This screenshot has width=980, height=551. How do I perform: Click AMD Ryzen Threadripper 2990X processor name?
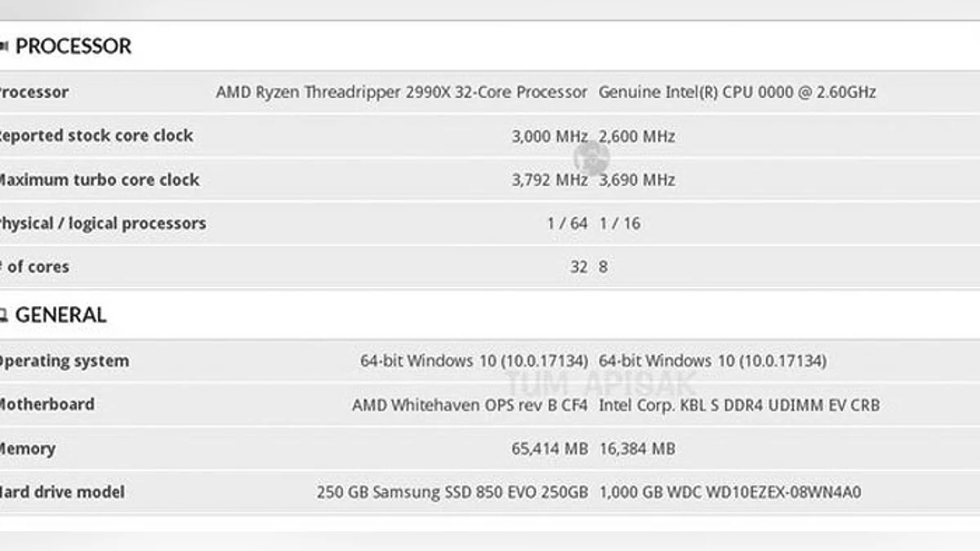(x=401, y=92)
